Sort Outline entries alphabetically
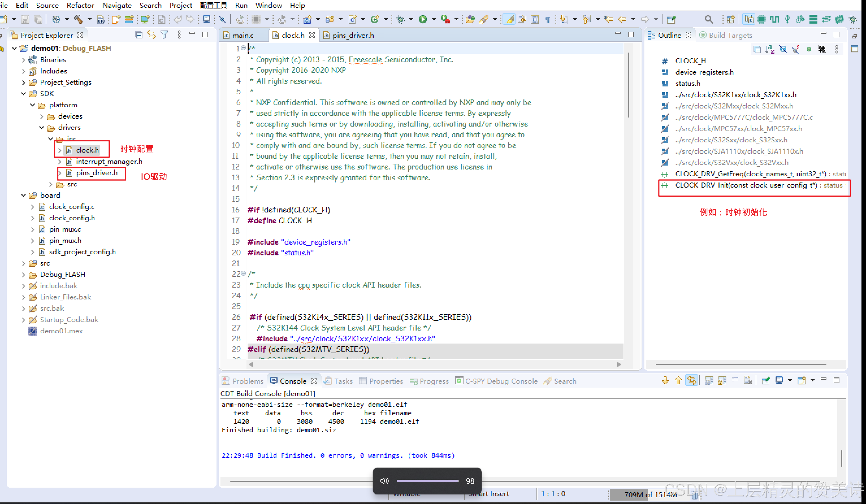 [770, 49]
